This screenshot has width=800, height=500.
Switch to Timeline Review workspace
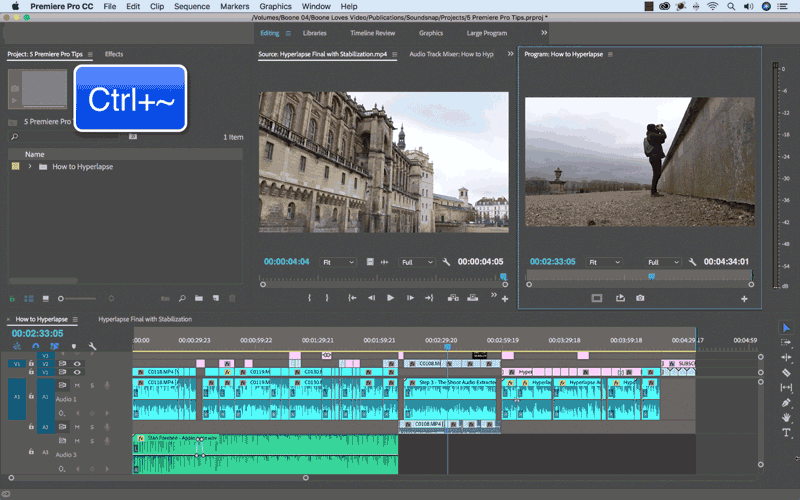372,33
